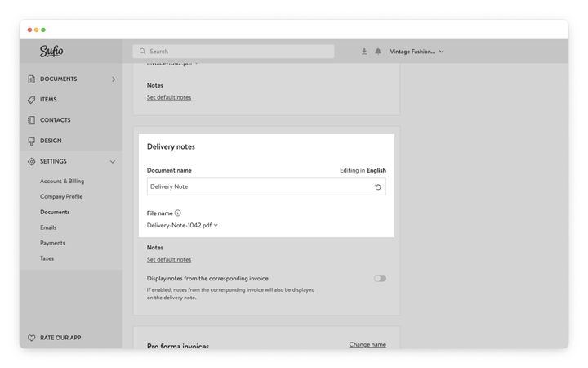This screenshot has width=588, height=368.
Task: Open Account & Billing settings
Action: (62, 181)
